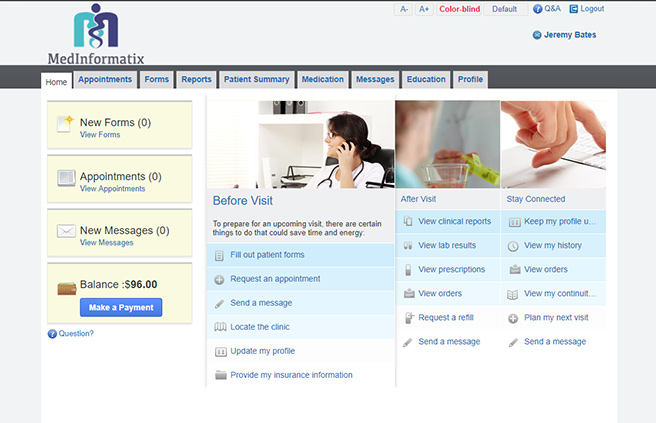Image resolution: width=656 pixels, height=423 pixels.
Task: Switch to the Patient Summary tab
Action: point(256,79)
